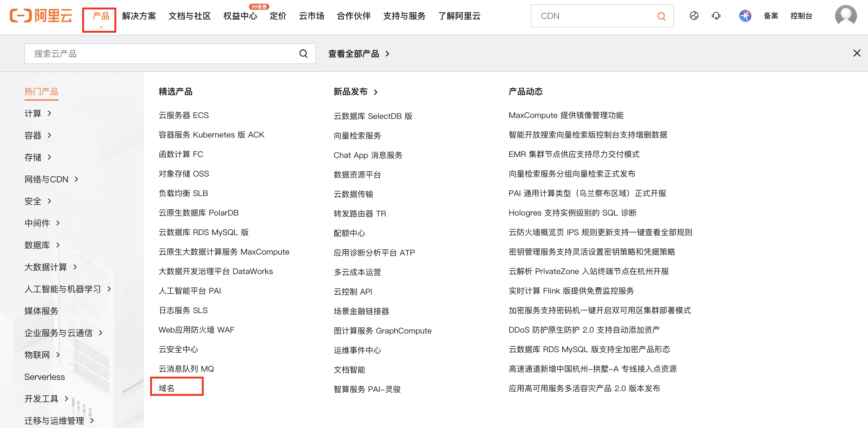The image size is (868, 428).
Task: Click 控制台 in the header
Action: click(801, 16)
